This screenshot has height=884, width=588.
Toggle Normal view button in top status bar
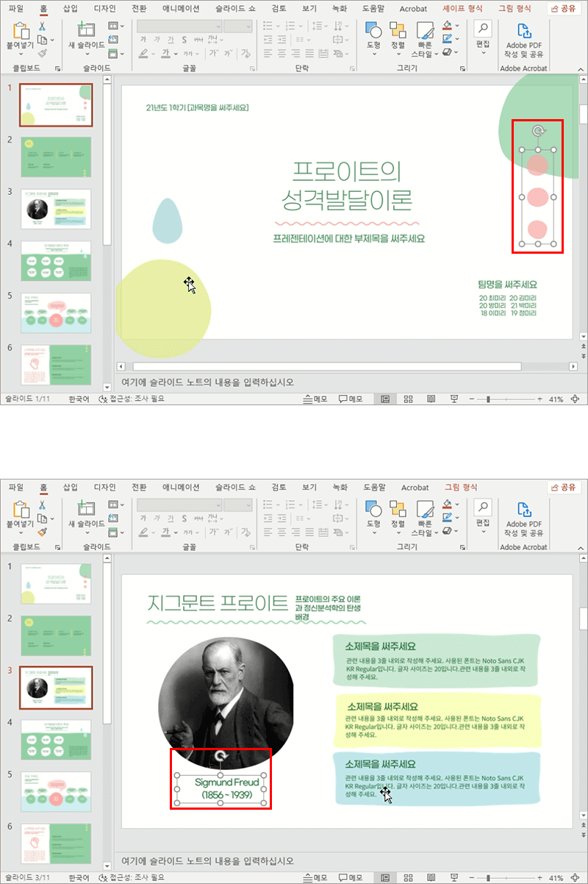tap(384, 399)
